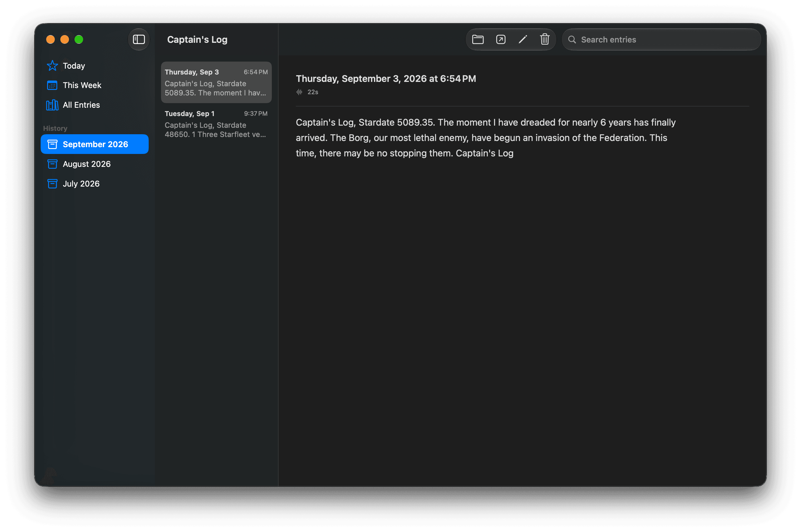Click the books icon beside All Entries

pos(52,105)
